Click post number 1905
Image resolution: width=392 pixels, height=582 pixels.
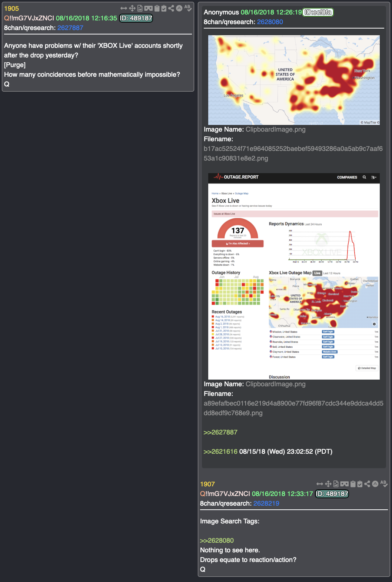pos(11,9)
